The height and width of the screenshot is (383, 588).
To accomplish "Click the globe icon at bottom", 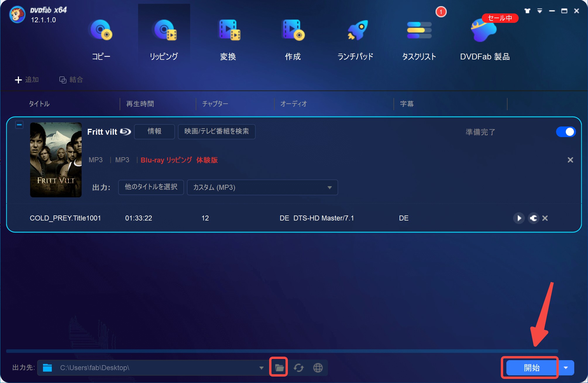I will pos(318,368).
